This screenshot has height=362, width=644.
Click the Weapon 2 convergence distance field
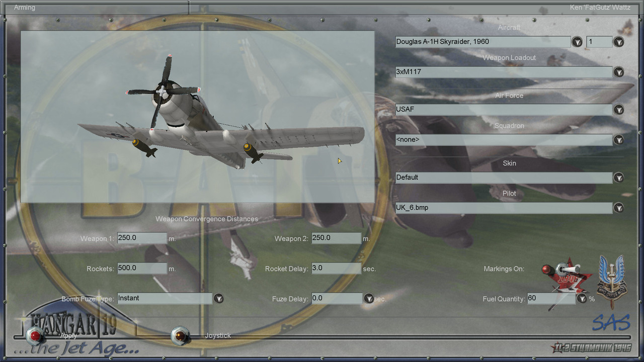pyautogui.click(x=336, y=238)
